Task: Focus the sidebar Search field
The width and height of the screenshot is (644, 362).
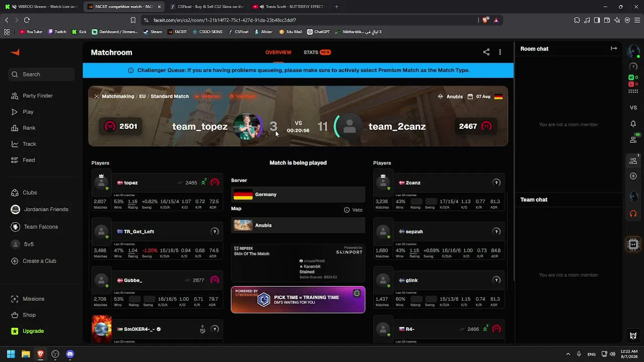Action: (x=42, y=74)
